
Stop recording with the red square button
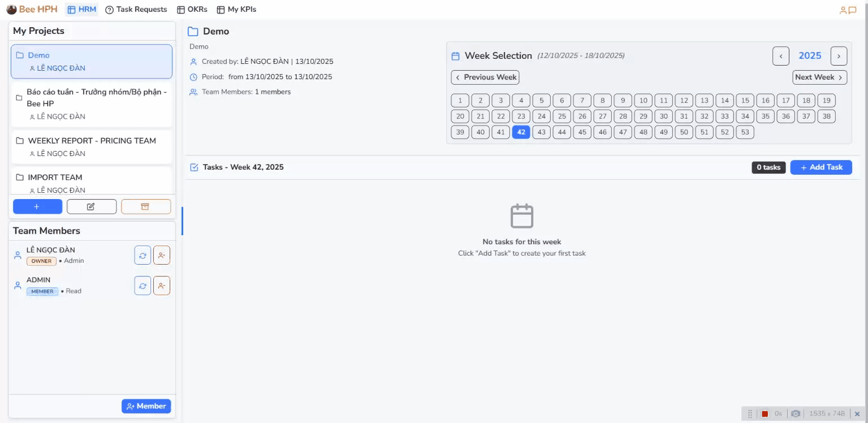click(x=765, y=414)
